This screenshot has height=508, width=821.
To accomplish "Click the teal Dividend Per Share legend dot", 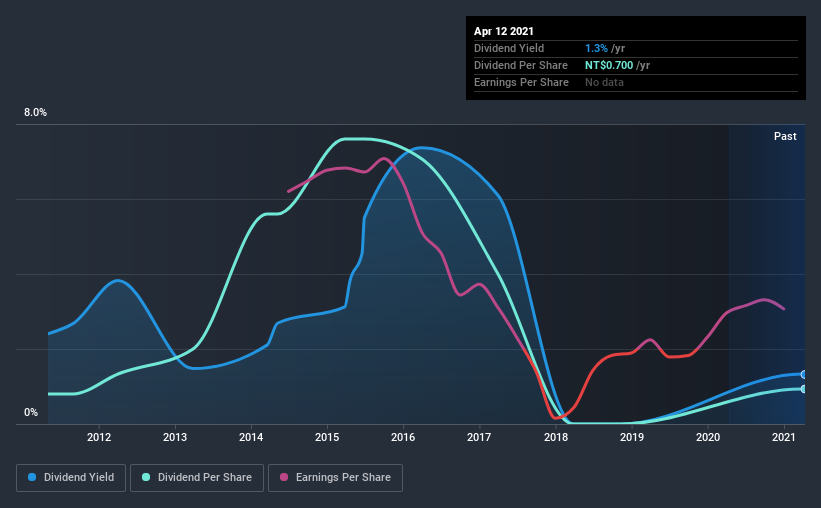I will click(146, 477).
